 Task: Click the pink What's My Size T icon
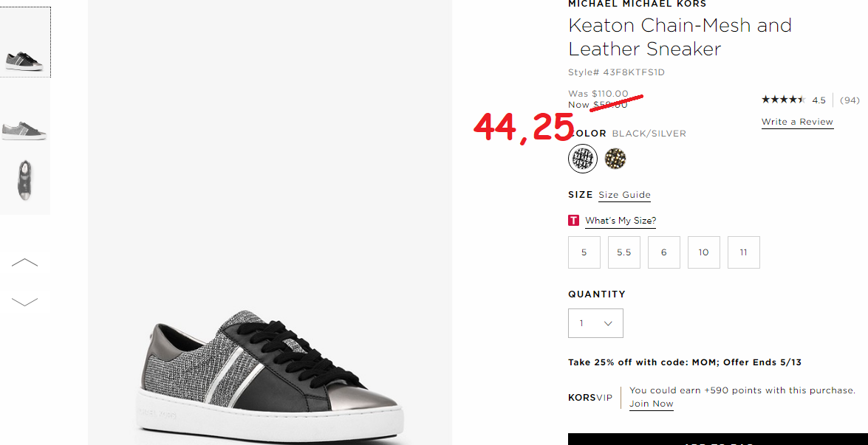coord(573,221)
